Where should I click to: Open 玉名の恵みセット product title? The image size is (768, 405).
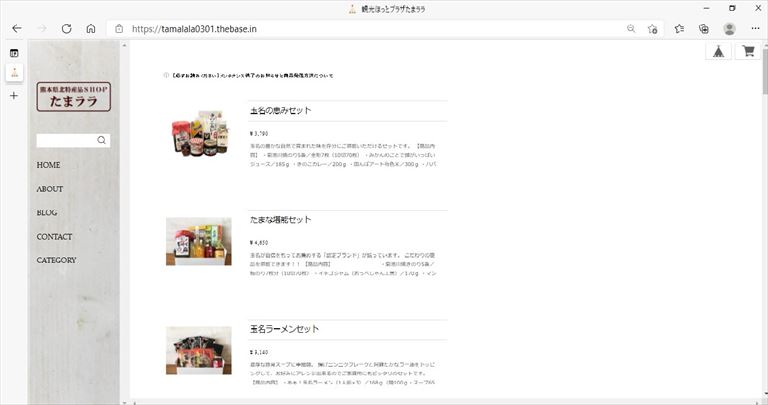[281, 111]
